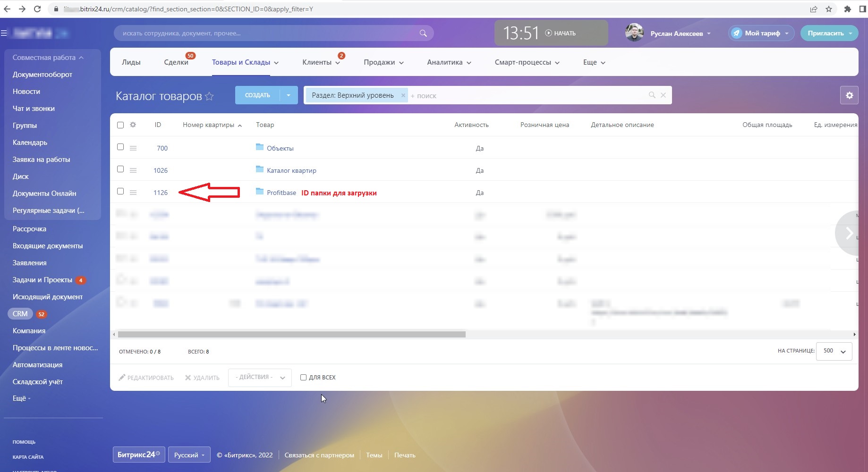This screenshot has height=472, width=868.
Task: Open the Profitbase folder
Action: tap(281, 193)
